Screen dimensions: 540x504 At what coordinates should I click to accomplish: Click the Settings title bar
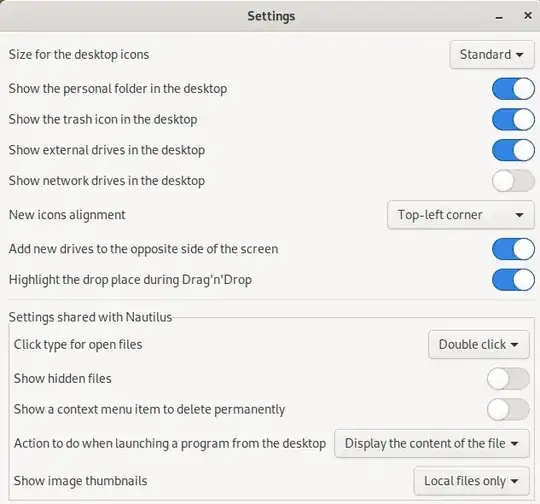(271, 16)
